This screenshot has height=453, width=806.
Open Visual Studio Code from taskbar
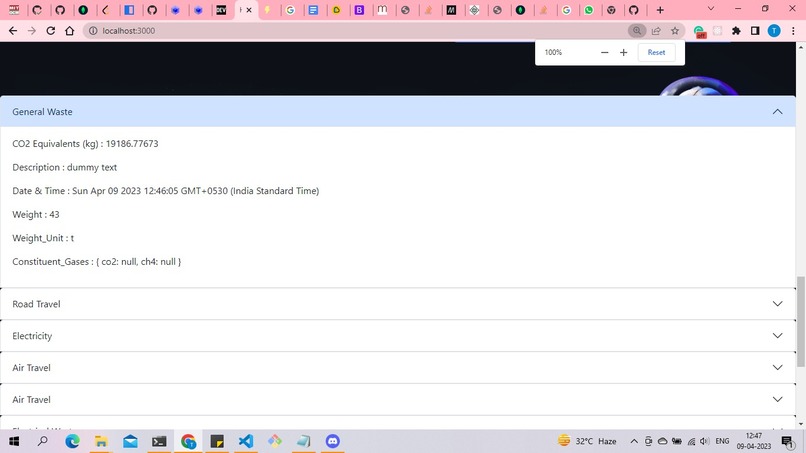[246, 441]
